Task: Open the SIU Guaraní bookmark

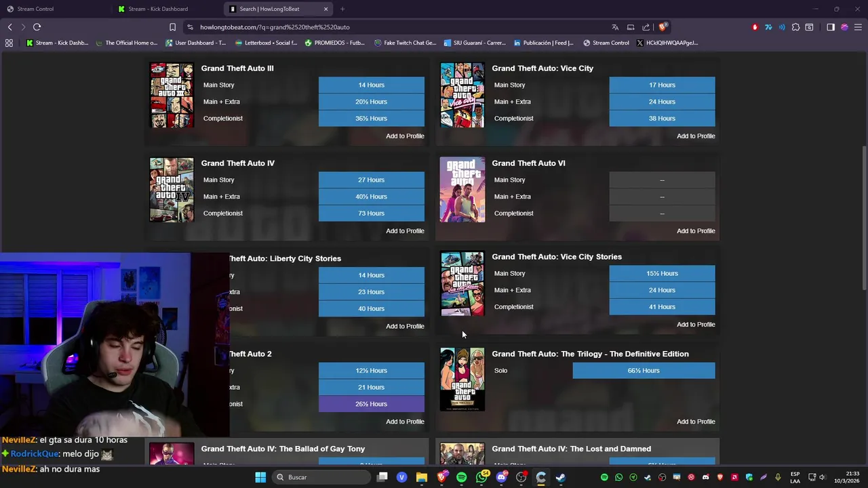Action: click(x=475, y=43)
